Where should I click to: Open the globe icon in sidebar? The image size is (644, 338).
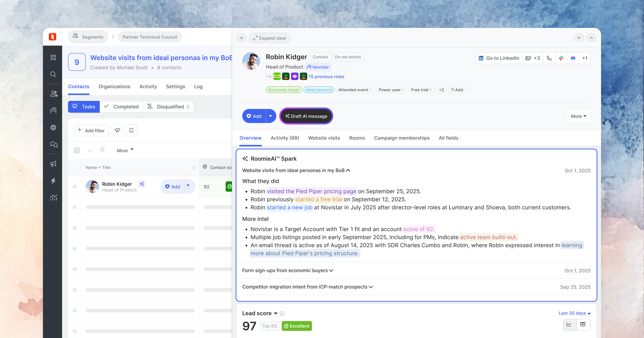(53, 128)
